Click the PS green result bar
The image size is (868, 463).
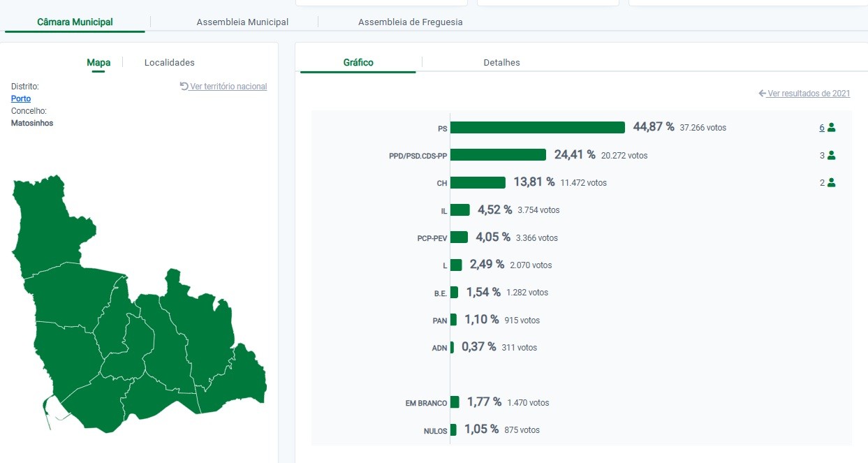[537, 128]
